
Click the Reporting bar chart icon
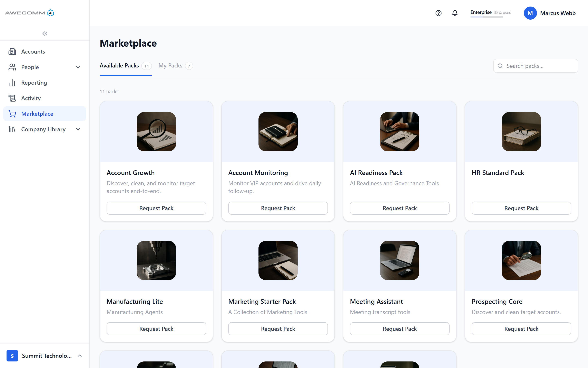click(12, 83)
